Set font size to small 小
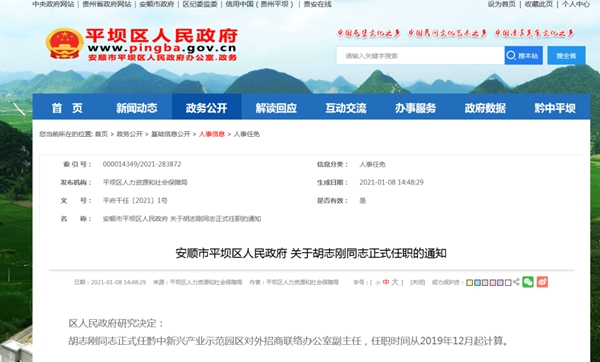The width and height of the screenshot is (600, 362). pos(378,283)
